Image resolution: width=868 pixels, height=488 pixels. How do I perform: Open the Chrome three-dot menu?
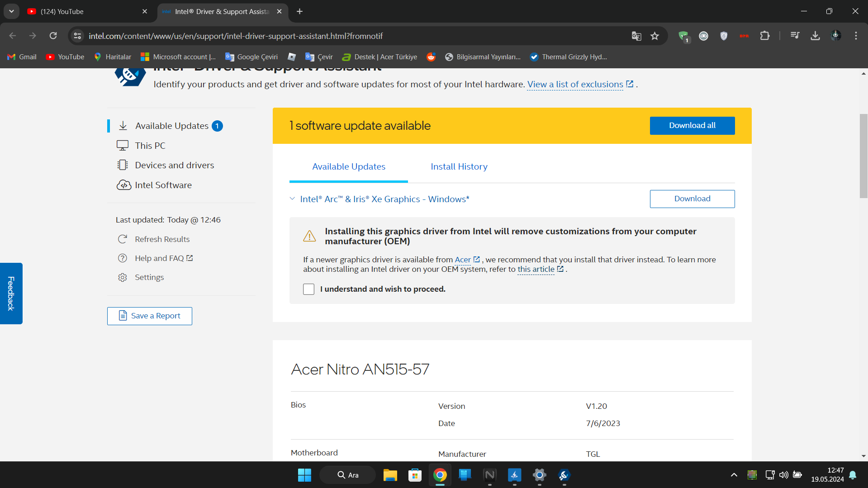click(856, 36)
